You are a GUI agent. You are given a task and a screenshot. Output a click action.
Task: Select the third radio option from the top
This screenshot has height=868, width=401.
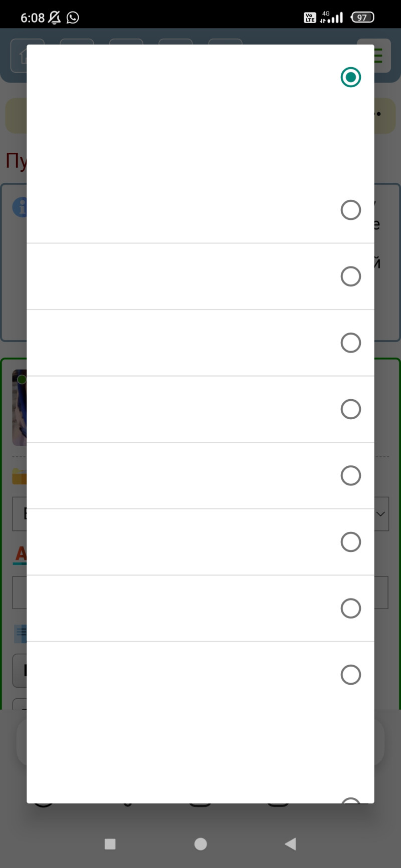pos(350,276)
